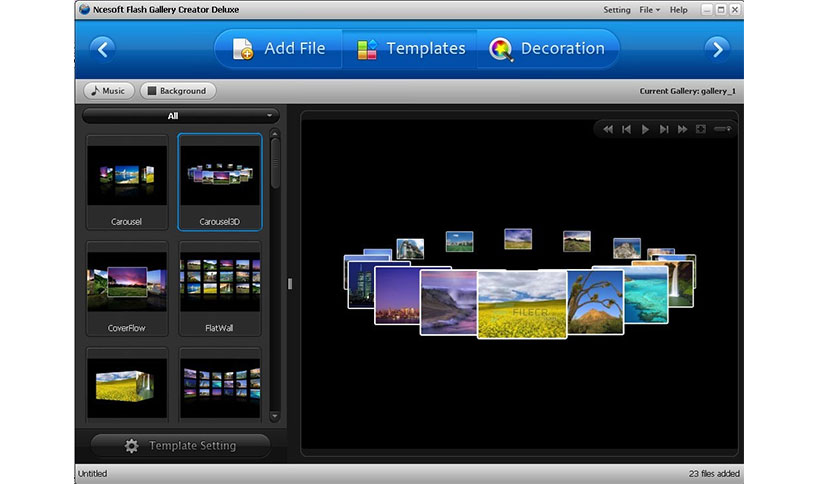This screenshot has width=836, height=484.
Task: Select the Carousel template thumbnail
Action: click(127, 182)
